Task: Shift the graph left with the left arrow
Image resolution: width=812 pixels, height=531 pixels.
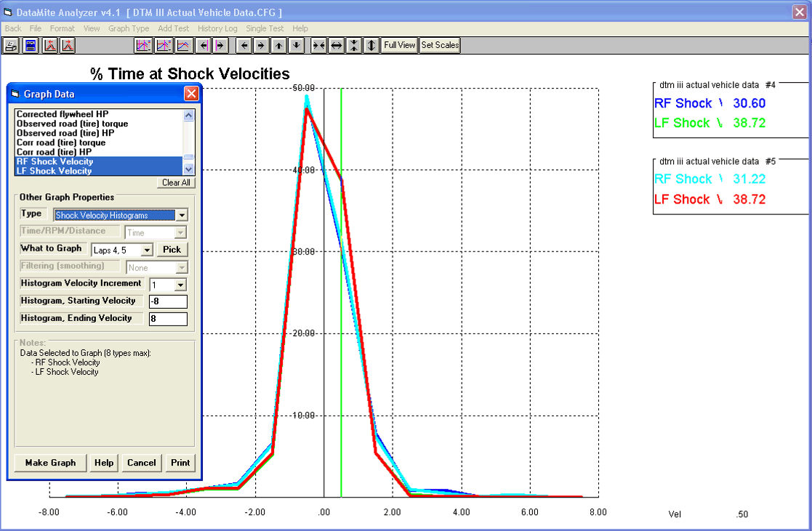Action: (244, 46)
